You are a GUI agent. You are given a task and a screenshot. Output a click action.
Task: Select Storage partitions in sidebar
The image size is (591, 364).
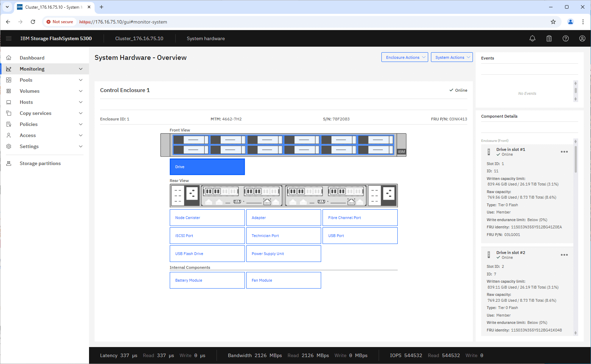click(x=45, y=163)
